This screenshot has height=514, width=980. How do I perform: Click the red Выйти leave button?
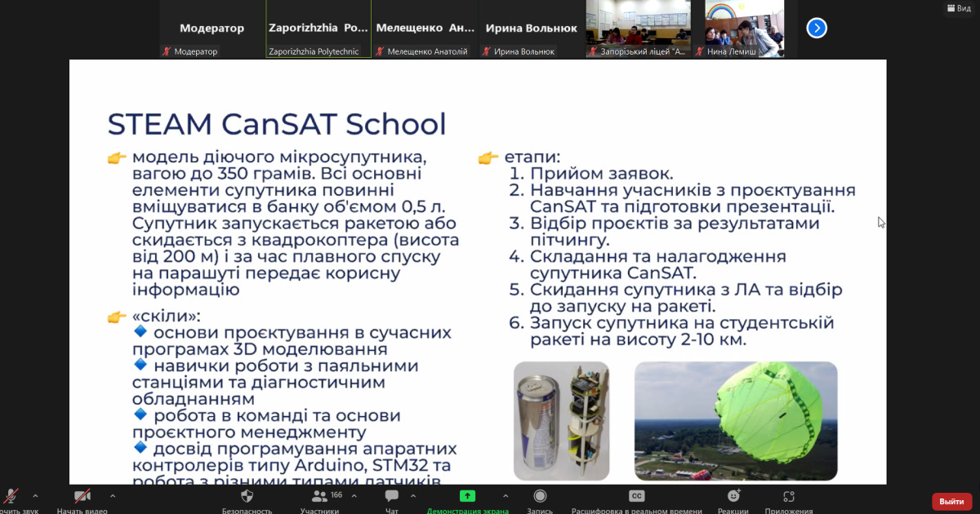point(951,501)
